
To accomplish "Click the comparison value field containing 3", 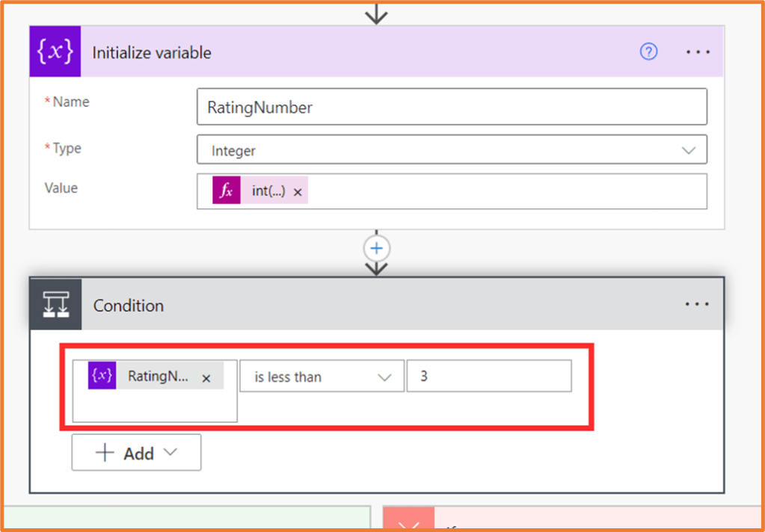I will point(488,376).
